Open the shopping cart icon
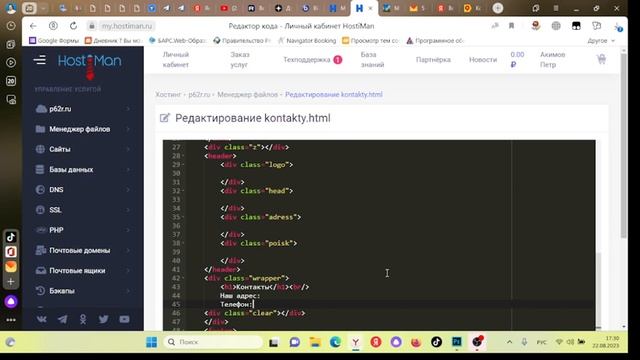 click(x=601, y=60)
